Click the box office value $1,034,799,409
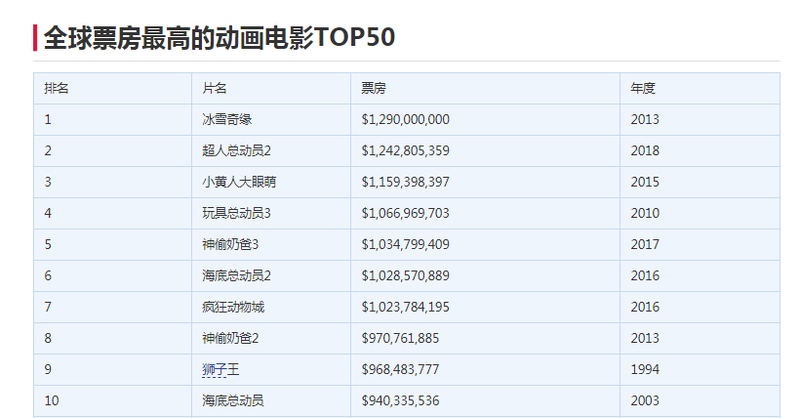The image size is (800, 418). [406, 244]
